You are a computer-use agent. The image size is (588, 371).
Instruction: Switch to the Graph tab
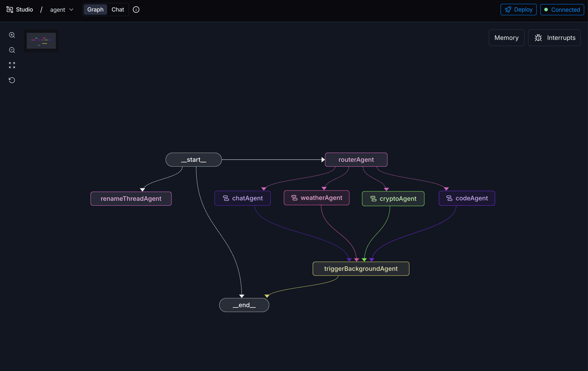[95, 9]
